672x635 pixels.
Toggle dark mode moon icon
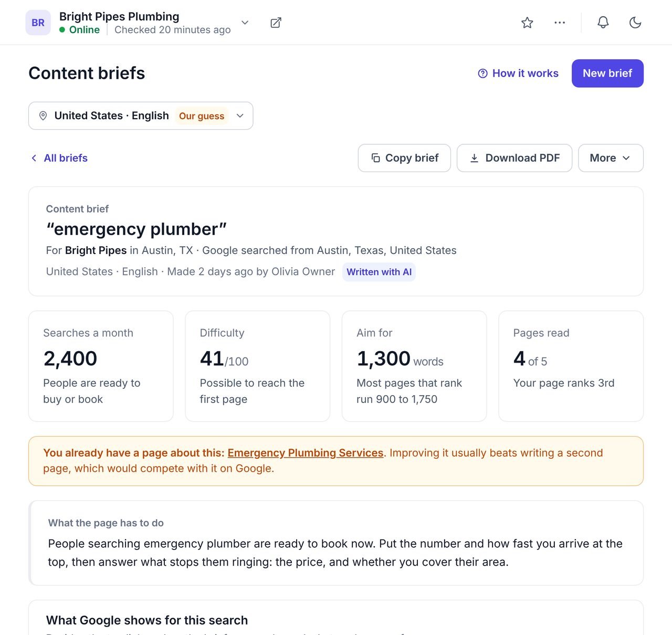click(635, 23)
